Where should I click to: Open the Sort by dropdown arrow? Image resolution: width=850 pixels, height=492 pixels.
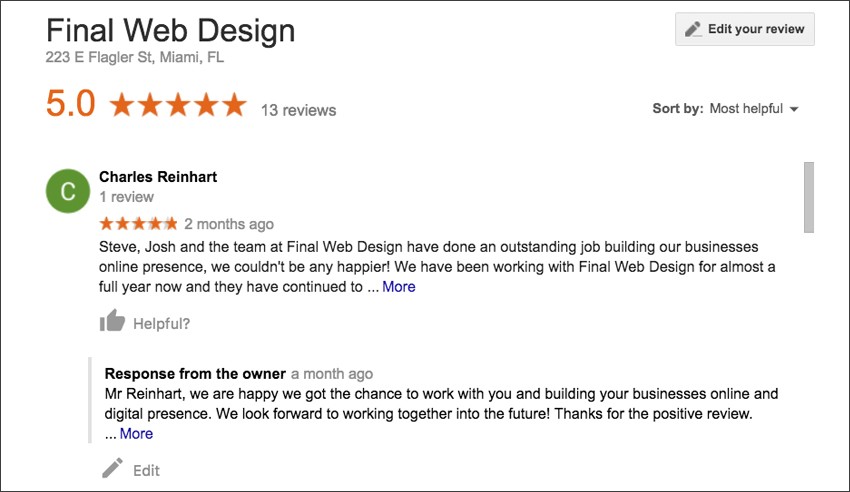[x=794, y=109]
